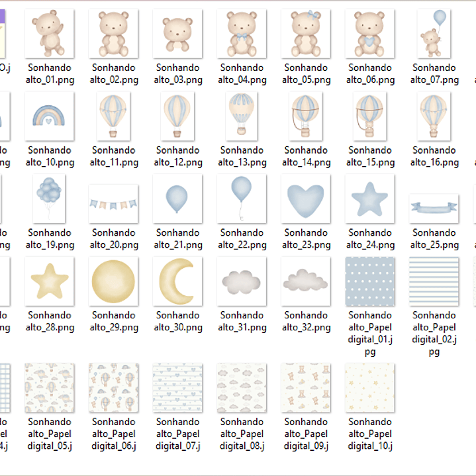This screenshot has width=476, height=476.
Task: Open polka dot Papel digital_01.jpg
Action: tap(370, 281)
